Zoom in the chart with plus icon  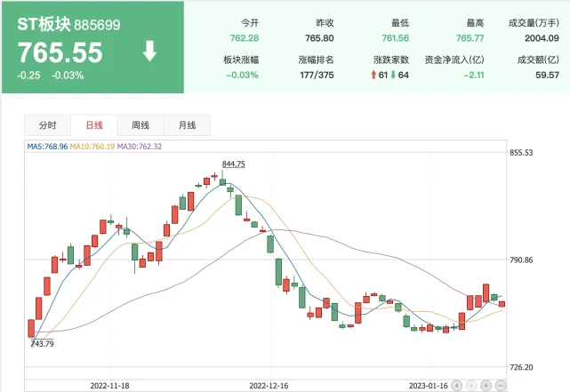[x=486, y=386]
